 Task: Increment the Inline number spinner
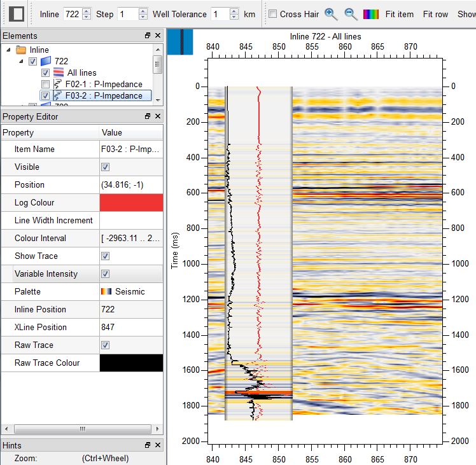(87, 11)
